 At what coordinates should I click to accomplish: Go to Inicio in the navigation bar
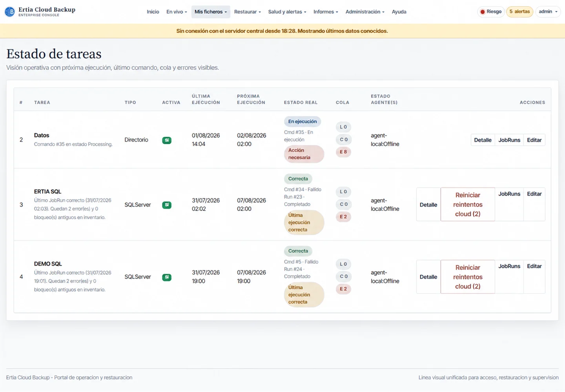[x=153, y=12]
